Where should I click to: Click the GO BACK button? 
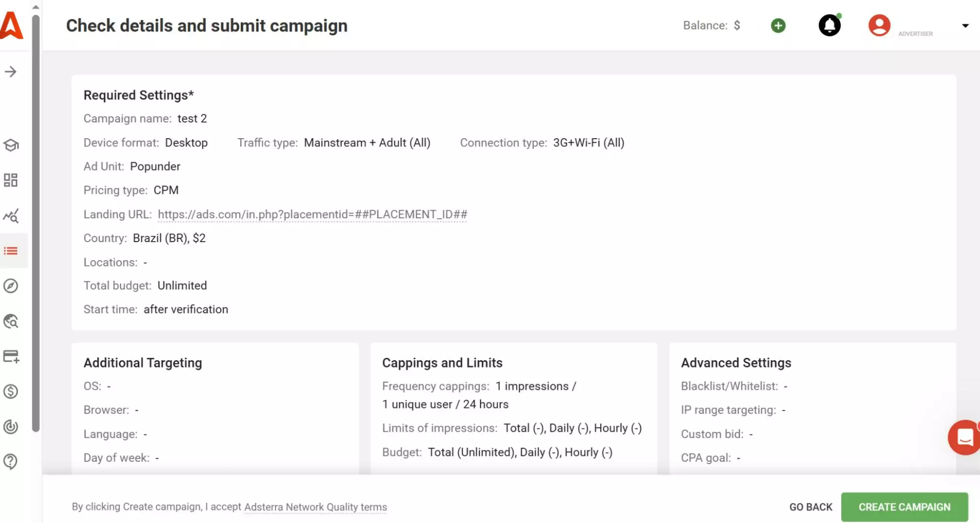pyautogui.click(x=810, y=507)
